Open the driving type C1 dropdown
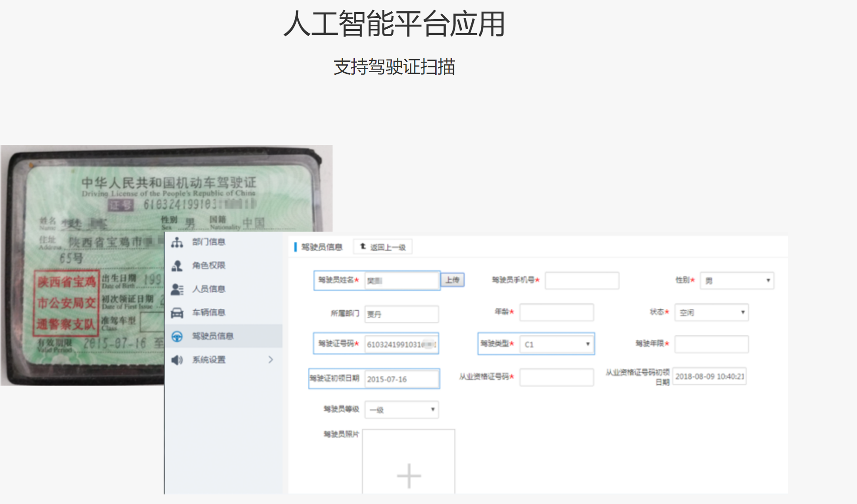 [x=557, y=344]
